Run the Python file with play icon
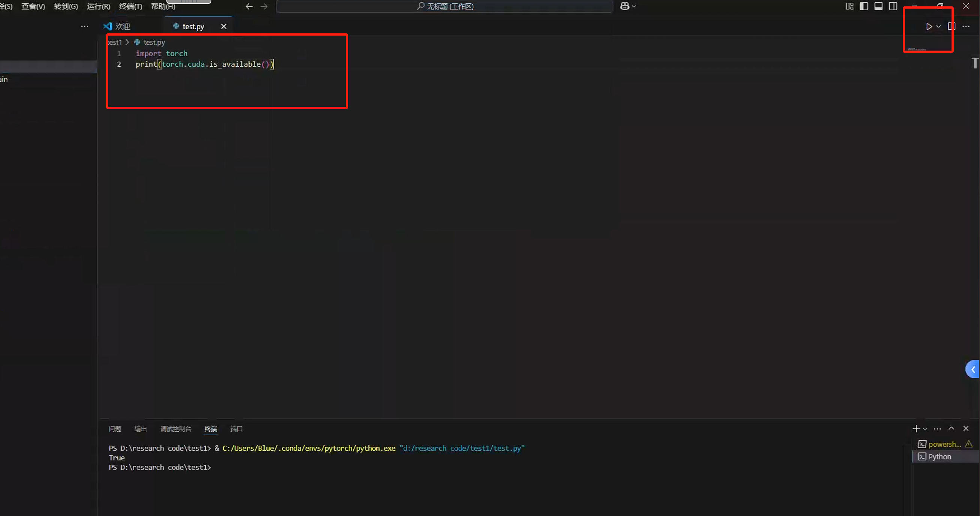Screen dimensions: 980x516 (929, 27)
